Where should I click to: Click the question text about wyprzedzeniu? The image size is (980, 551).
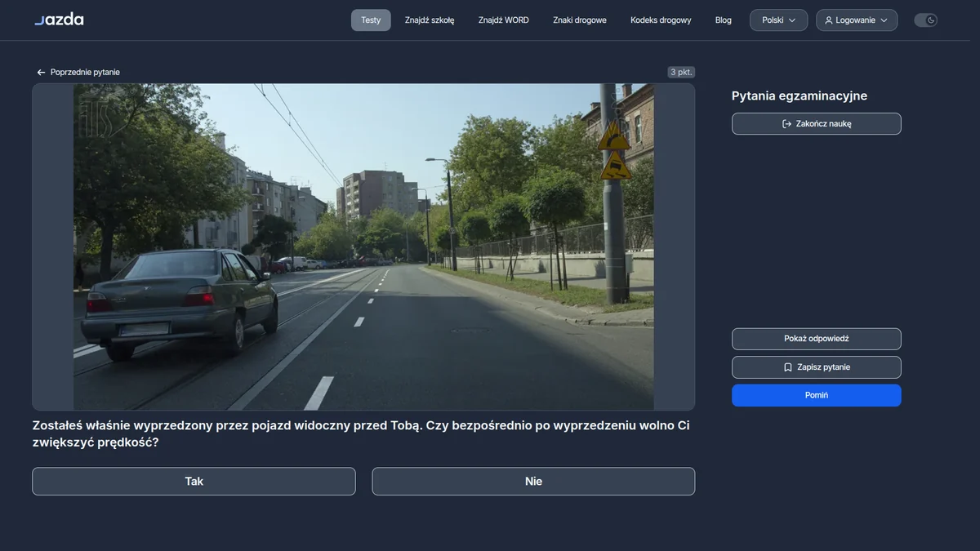coord(361,433)
